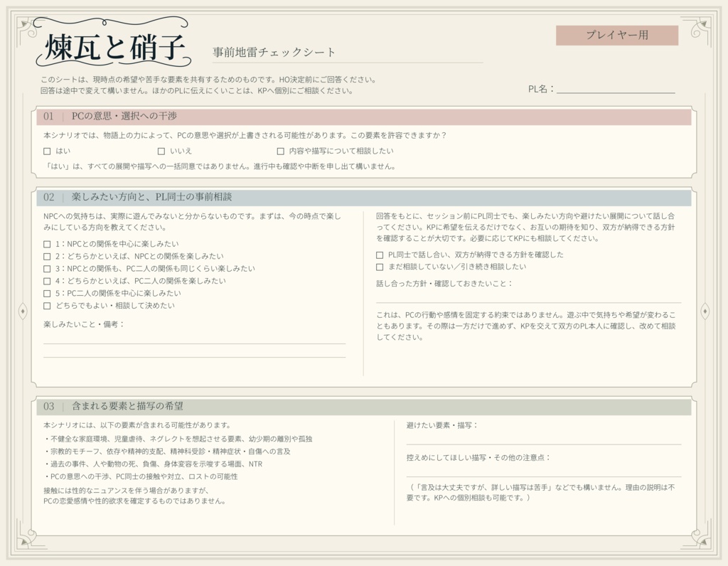The image size is (728, 566).
Task: Tick option 「4：どちらかといえば、PC二人の関係を楽しみたい」
Action: pos(47,282)
